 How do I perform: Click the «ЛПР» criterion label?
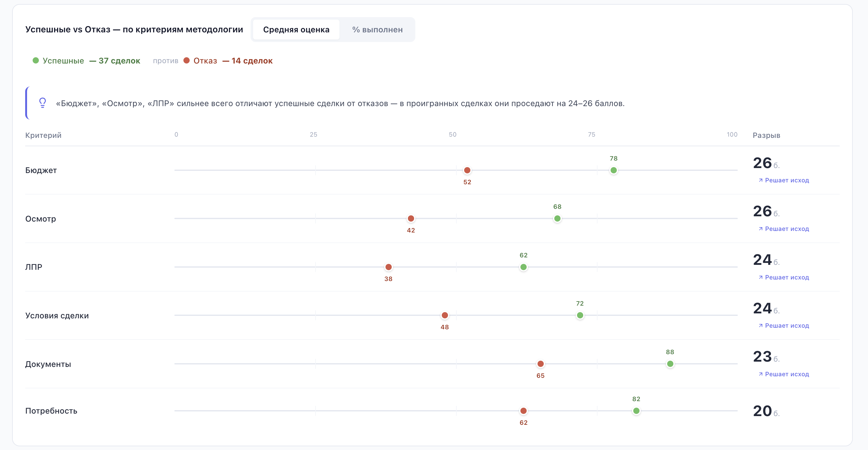point(34,267)
